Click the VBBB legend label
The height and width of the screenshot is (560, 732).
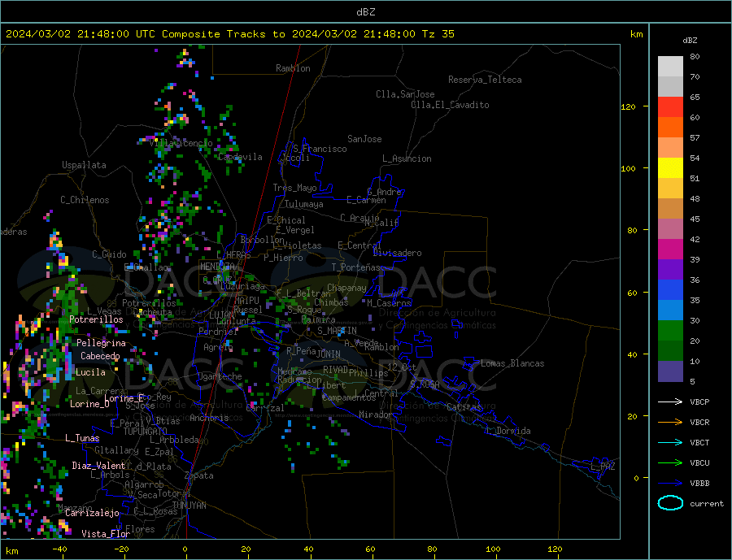point(699,484)
